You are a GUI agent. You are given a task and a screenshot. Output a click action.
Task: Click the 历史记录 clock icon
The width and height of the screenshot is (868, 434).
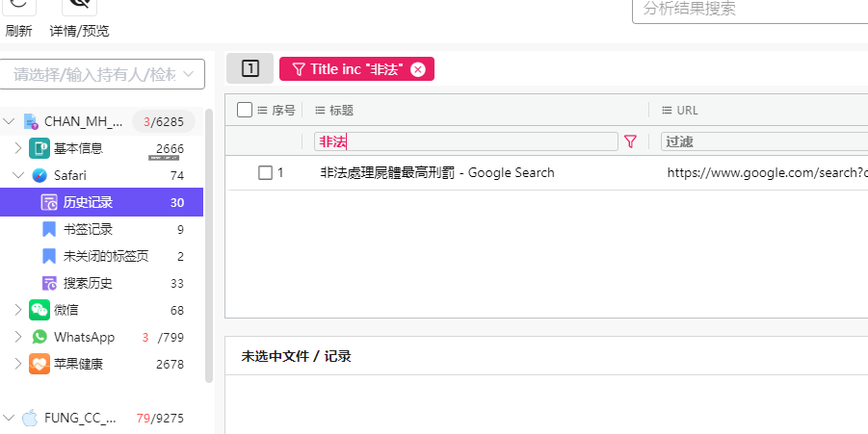(49, 202)
